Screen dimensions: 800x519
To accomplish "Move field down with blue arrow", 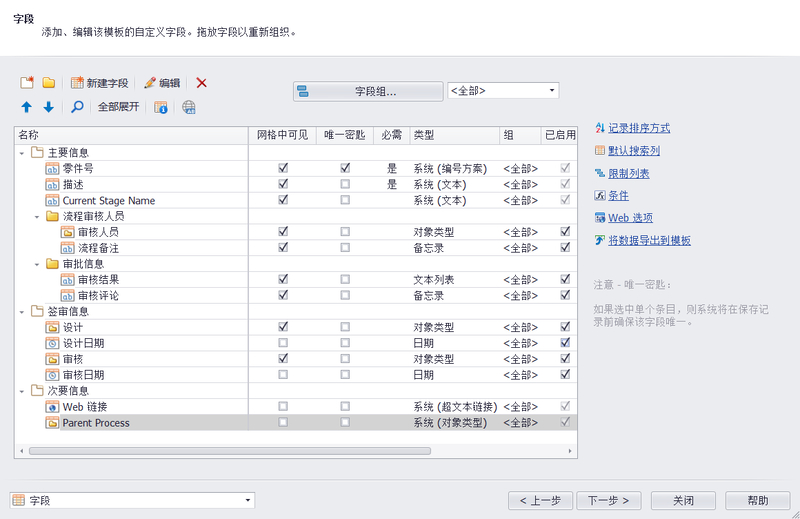I will 48,107.
